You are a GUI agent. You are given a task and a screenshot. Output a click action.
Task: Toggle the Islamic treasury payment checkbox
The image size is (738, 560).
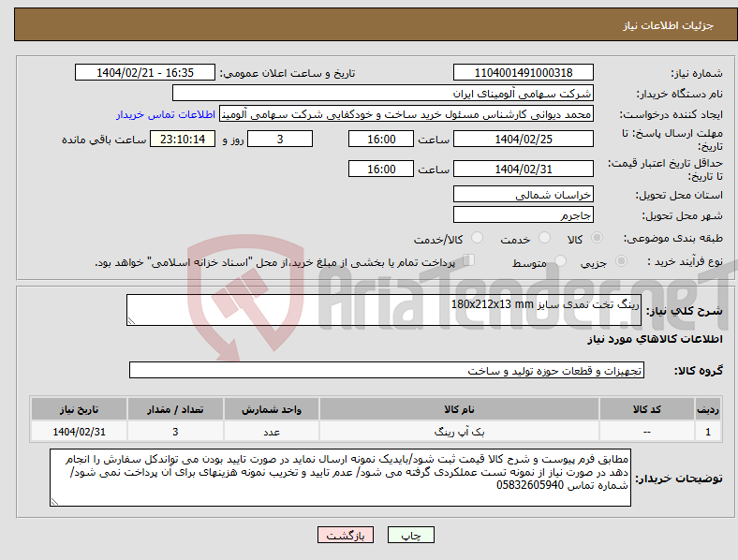[x=469, y=260]
